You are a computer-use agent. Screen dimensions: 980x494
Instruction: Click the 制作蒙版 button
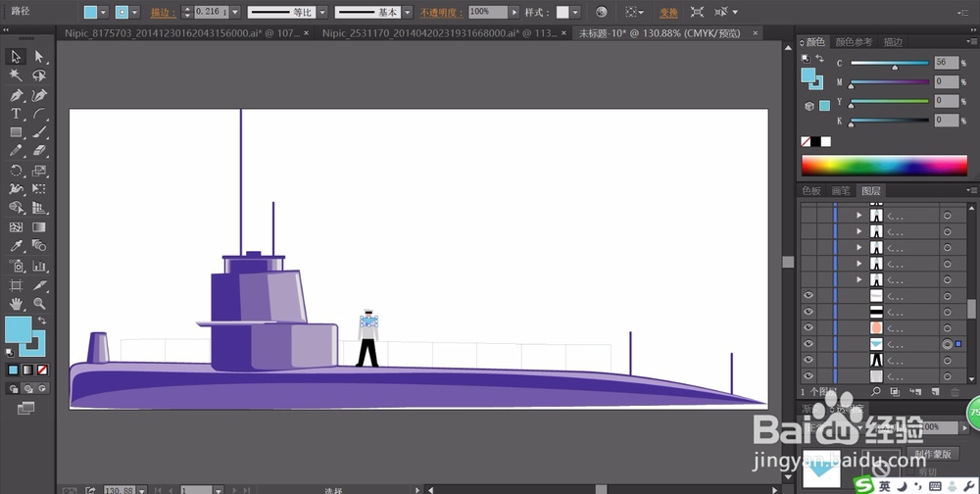[932, 456]
